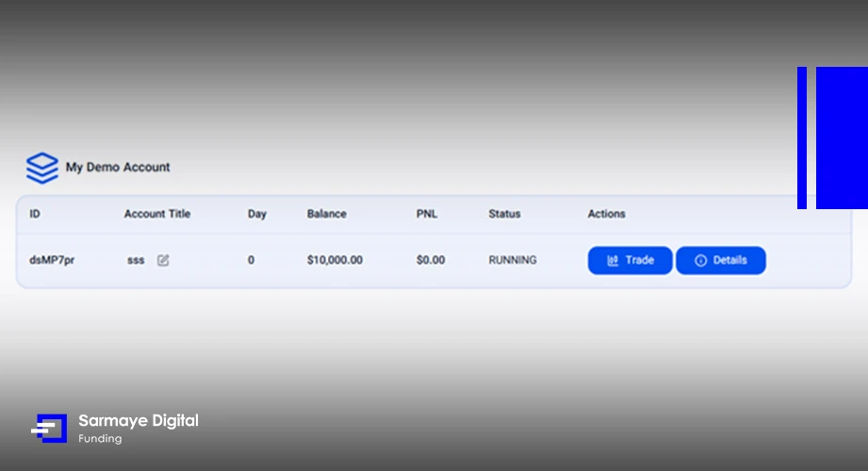Click the Actions column header
This screenshot has width=868, height=471.
(606, 214)
